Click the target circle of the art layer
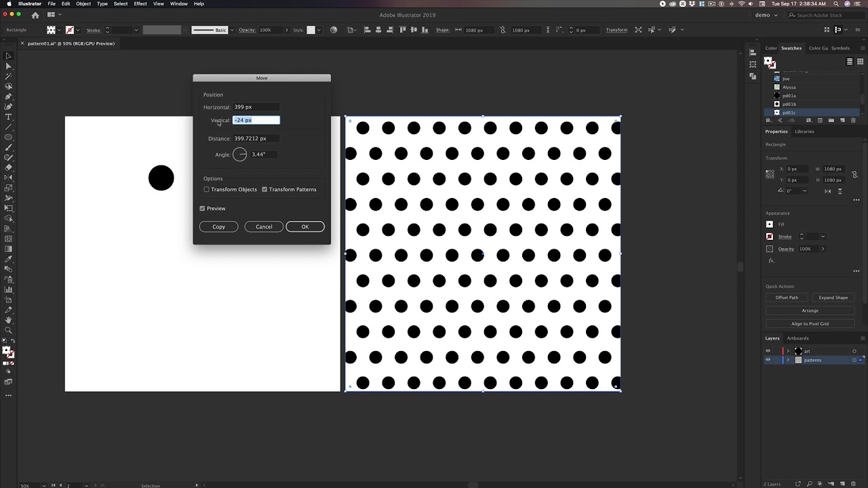 (854, 351)
